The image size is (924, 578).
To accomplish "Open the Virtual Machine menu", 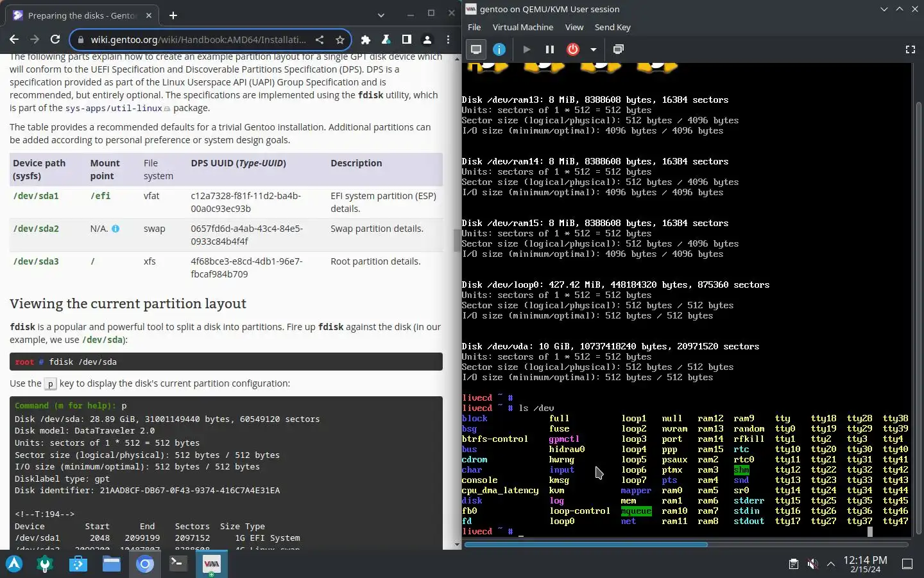I will tap(523, 27).
